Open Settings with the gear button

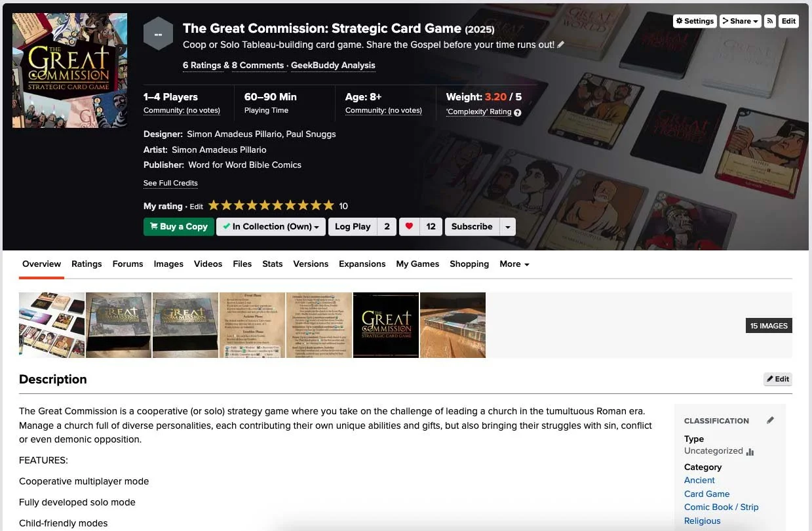[695, 21]
